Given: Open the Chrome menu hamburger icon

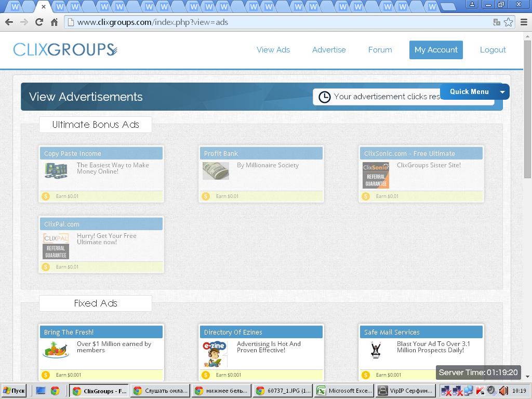Looking at the screenshot, I should (x=524, y=22).
